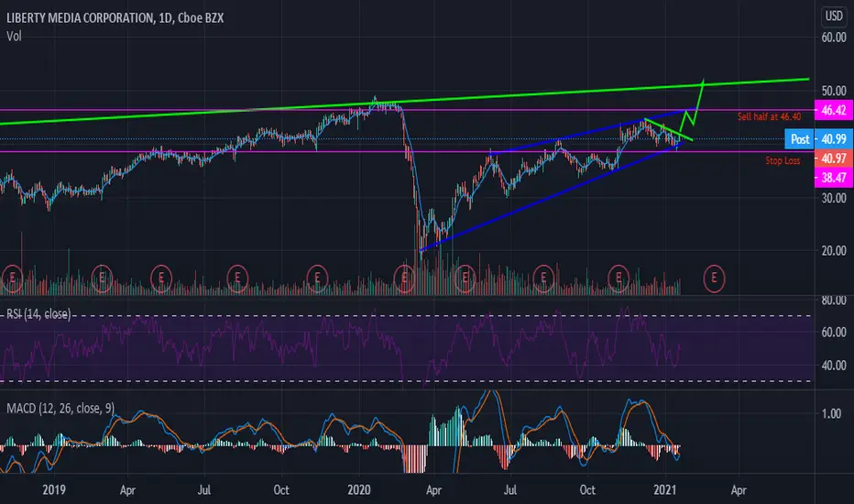
Task: Click the 80.00 value on the RSI scale
Action: click(x=834, y=301)
